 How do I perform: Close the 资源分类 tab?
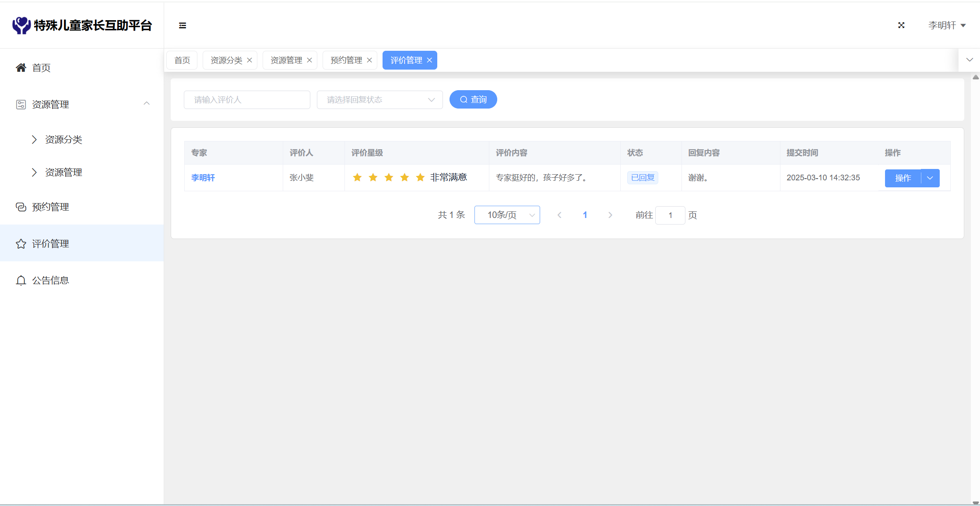tap(249, 60)
